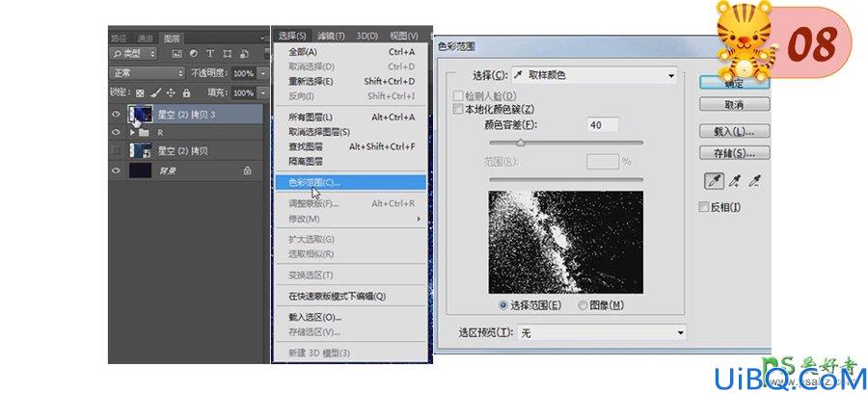Click the 取消 button
The width and height of the screenshot is (868, 393).
pyautogui.click(x=734, y=104)
